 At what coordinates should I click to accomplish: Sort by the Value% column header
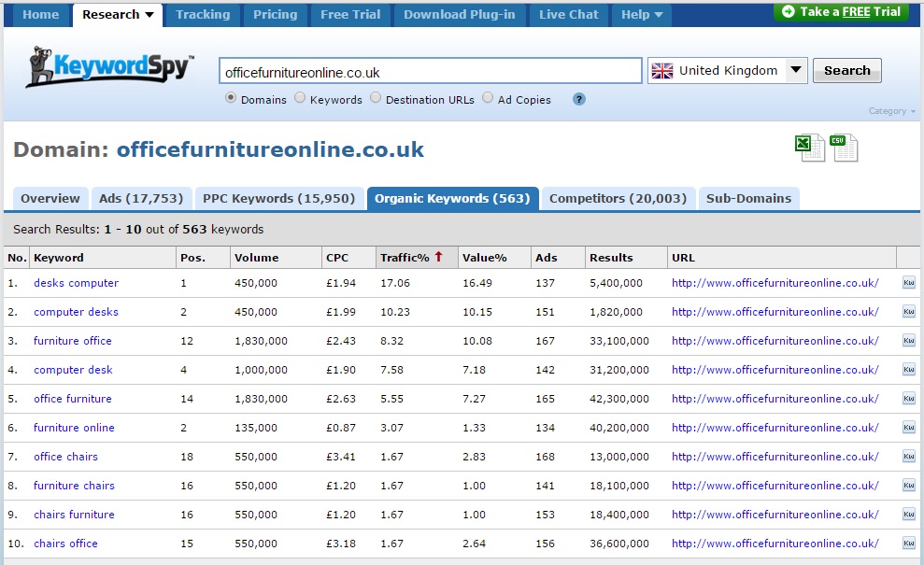[484, 258]
